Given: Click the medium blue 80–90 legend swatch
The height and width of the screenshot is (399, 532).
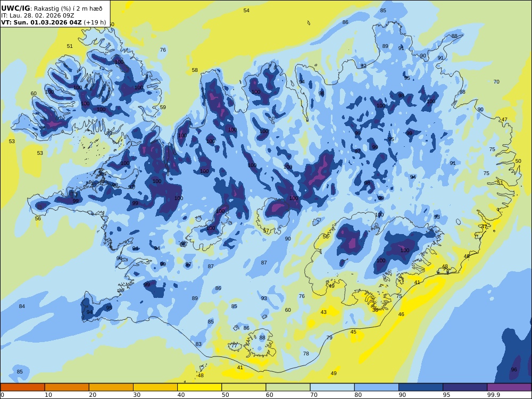Looking at the screenshot, I should point(377,387).
